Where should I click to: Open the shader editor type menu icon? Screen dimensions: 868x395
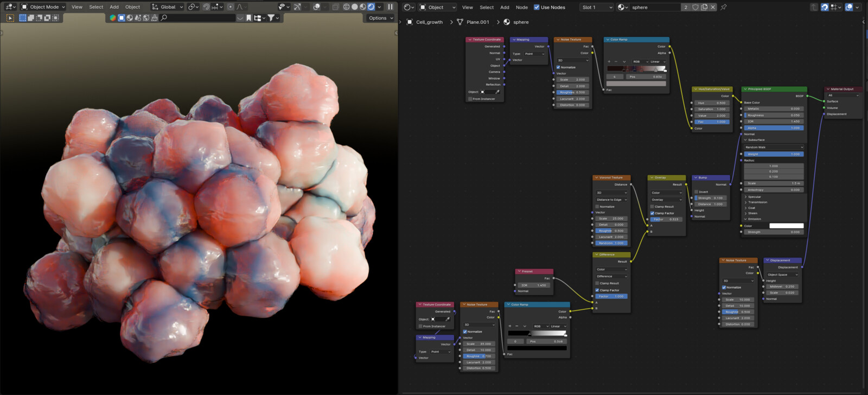point(409,7)
